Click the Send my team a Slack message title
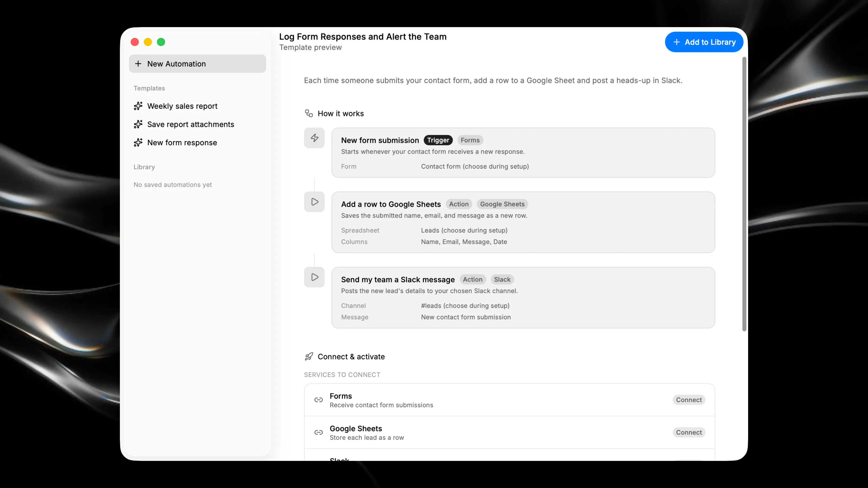The image size is (868, 488). tap(398, 280)
